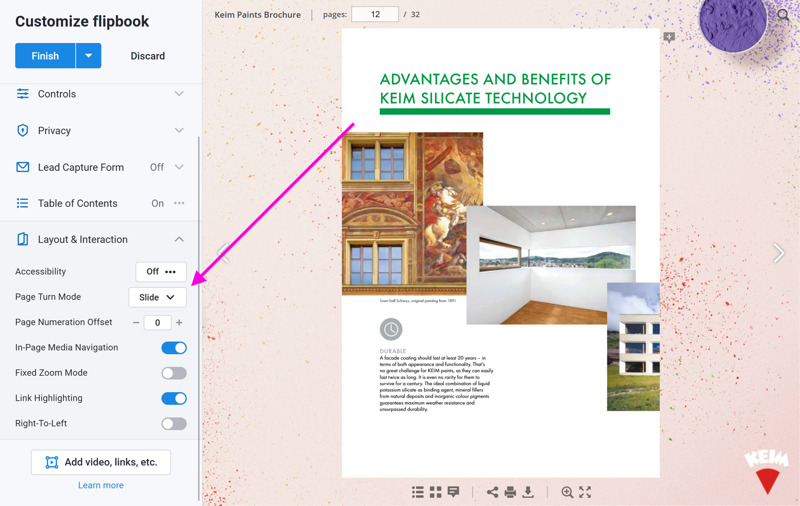
Task: Click the Accessibility label text
Action: coord(40,271)
